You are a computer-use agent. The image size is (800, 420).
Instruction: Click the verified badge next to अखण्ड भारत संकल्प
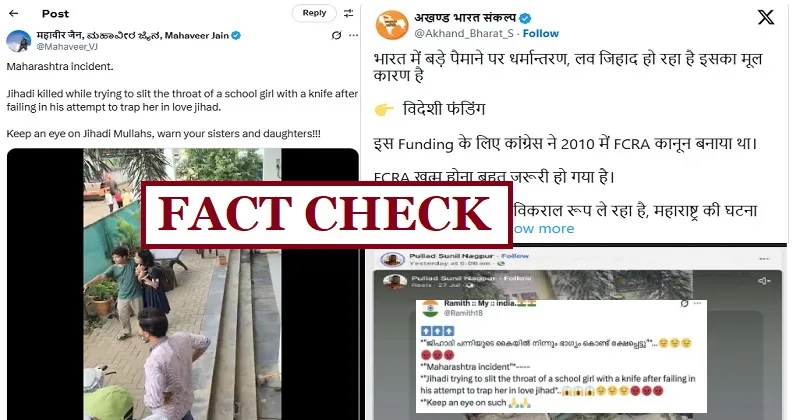[524, 19]
